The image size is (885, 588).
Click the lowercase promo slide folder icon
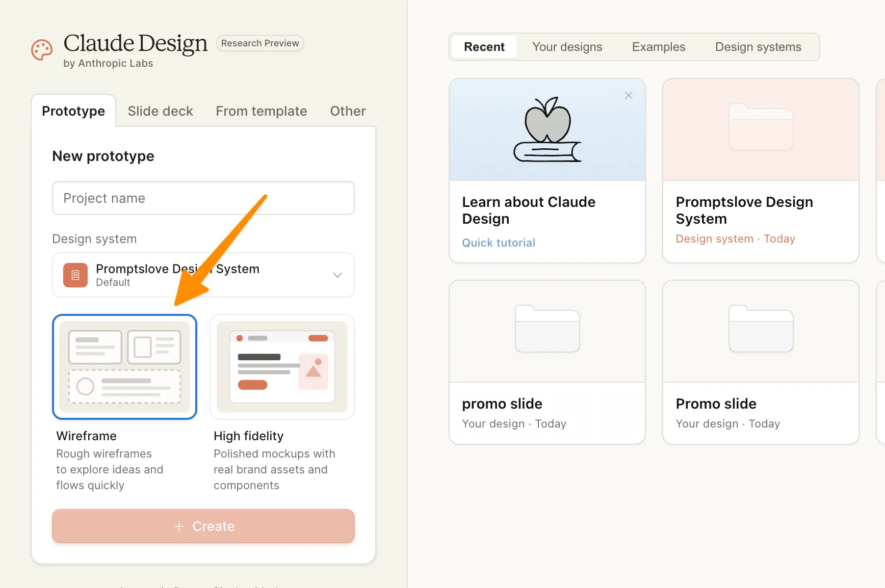(x=547, y=329)
